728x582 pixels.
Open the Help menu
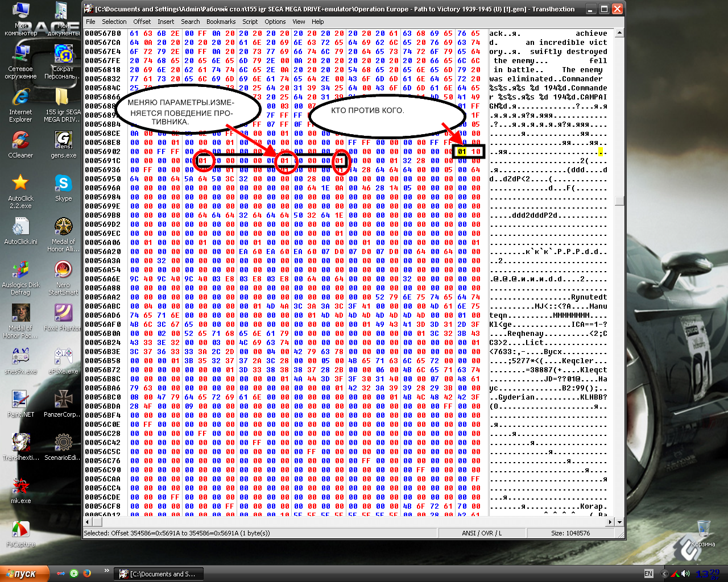[318, 22]
